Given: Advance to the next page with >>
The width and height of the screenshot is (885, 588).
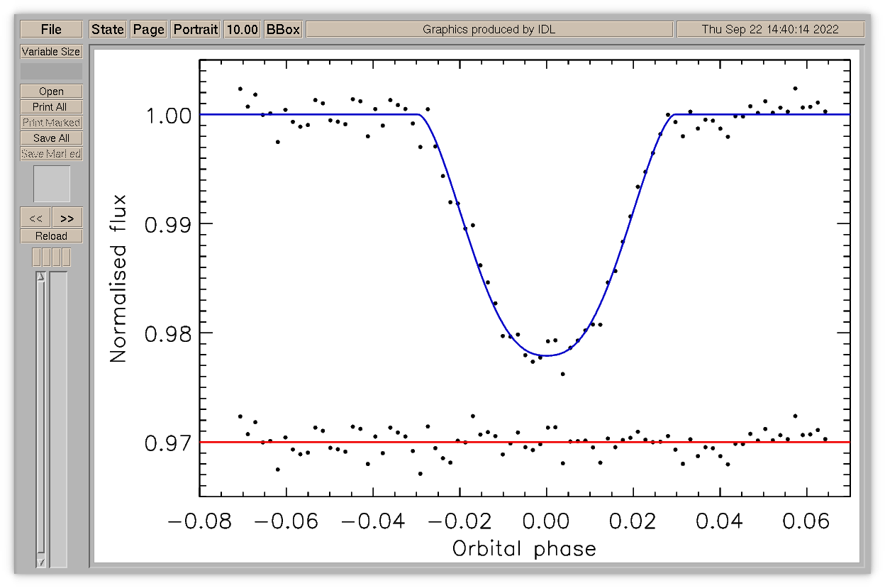Looking at the screenshot, I should 67,218.
